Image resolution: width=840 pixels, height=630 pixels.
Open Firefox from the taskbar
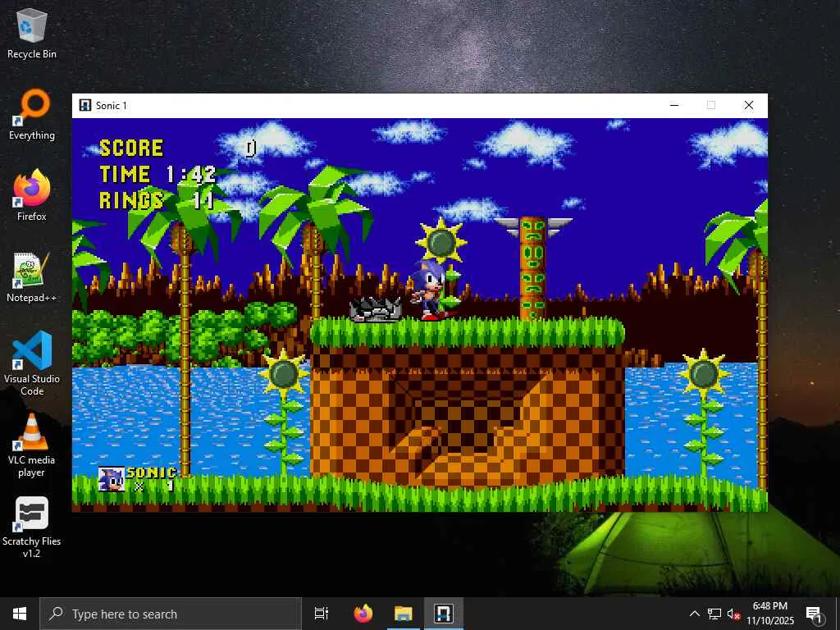363,614
